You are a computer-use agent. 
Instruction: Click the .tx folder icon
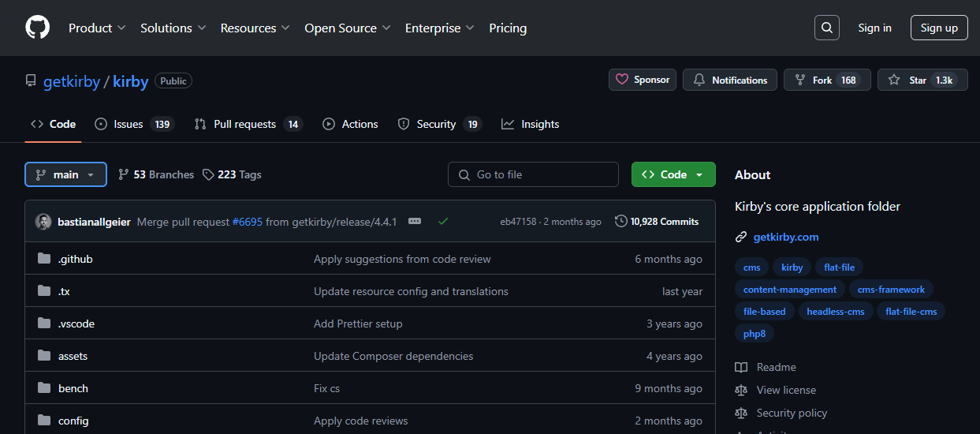pos(44,291)
